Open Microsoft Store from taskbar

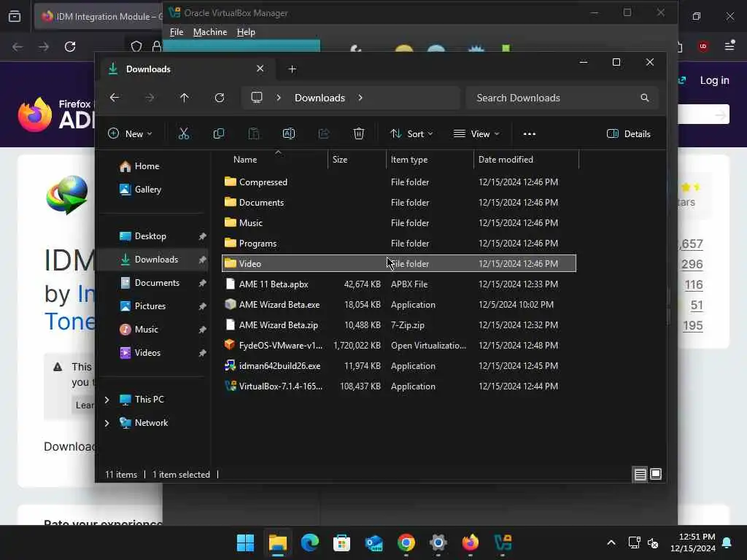coord(341,542)
